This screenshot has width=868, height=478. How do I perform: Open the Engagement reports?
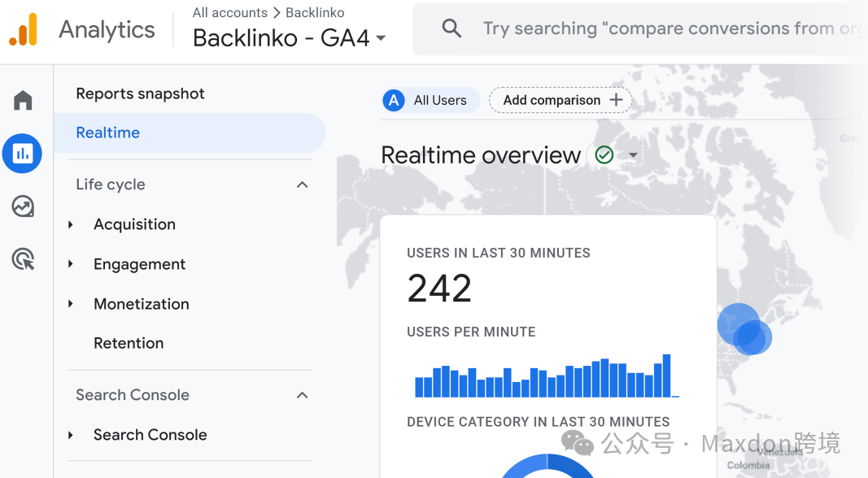pyautogui.click(x=139, y=264)
